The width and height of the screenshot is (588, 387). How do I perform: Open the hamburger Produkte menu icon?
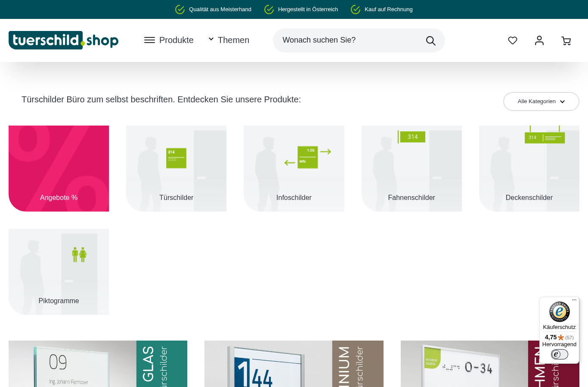click(149, 40)
